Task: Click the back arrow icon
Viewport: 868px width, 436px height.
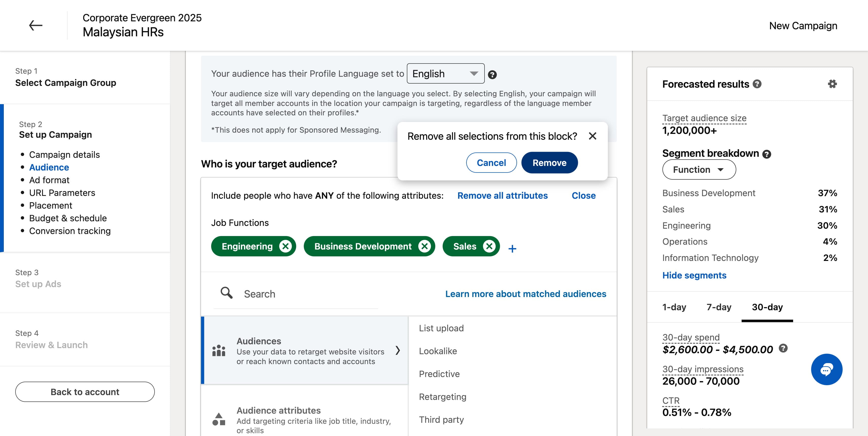Action: tap(35, 25)
